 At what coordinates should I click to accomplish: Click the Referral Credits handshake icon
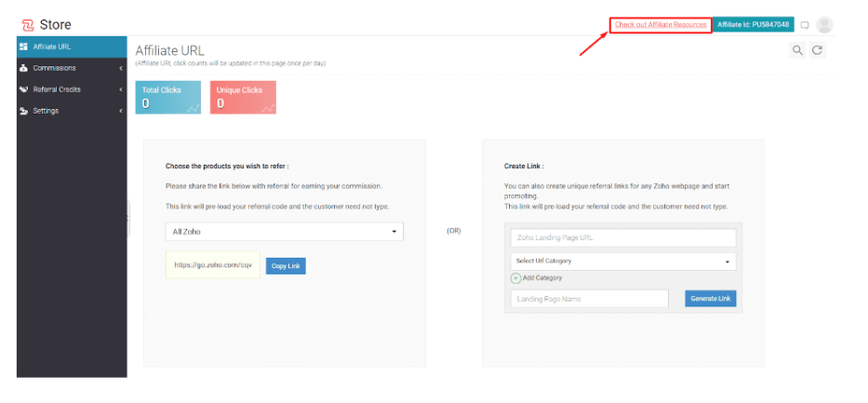[x=23, y=89]
